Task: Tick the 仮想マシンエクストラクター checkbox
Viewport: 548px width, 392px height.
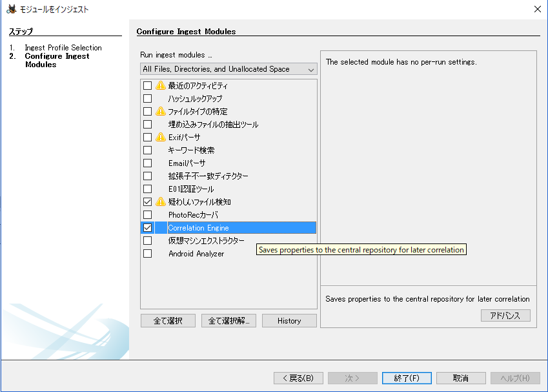Action: [x=147, y=241]
